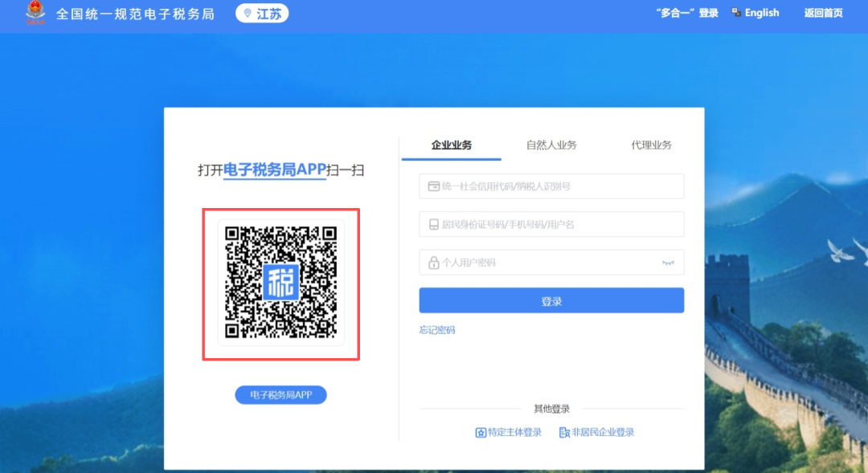Click the 电子税务局APP underlined heading link

[x=275, y=169]
